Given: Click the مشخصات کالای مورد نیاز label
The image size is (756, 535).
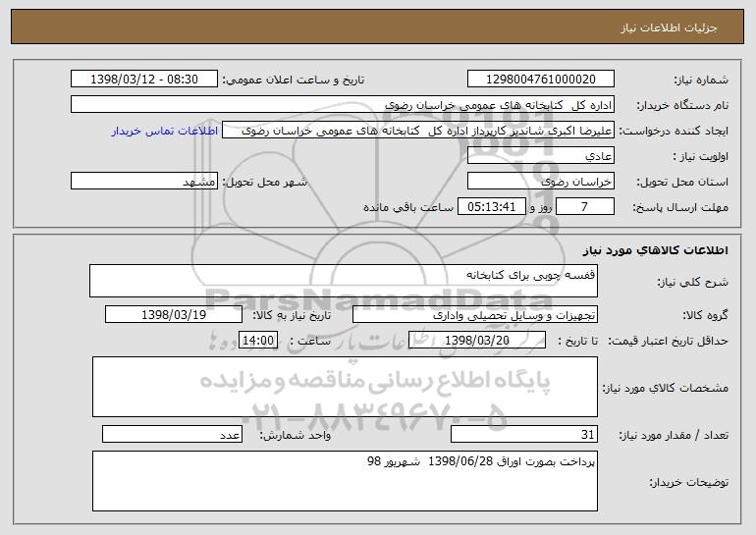Looking at the screenshot, I should point(666,388).
